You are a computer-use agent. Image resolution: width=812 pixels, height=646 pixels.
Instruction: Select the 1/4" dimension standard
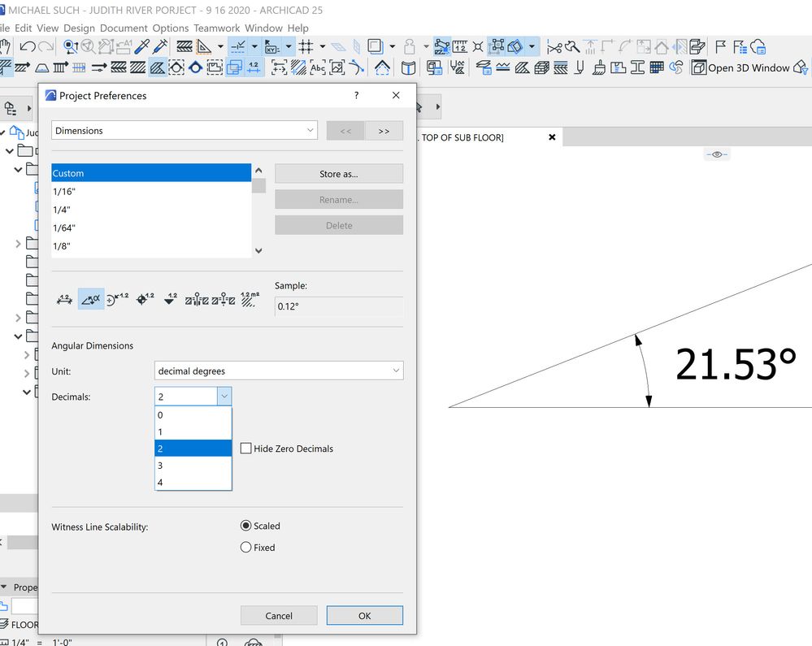(x=151, y=210)
